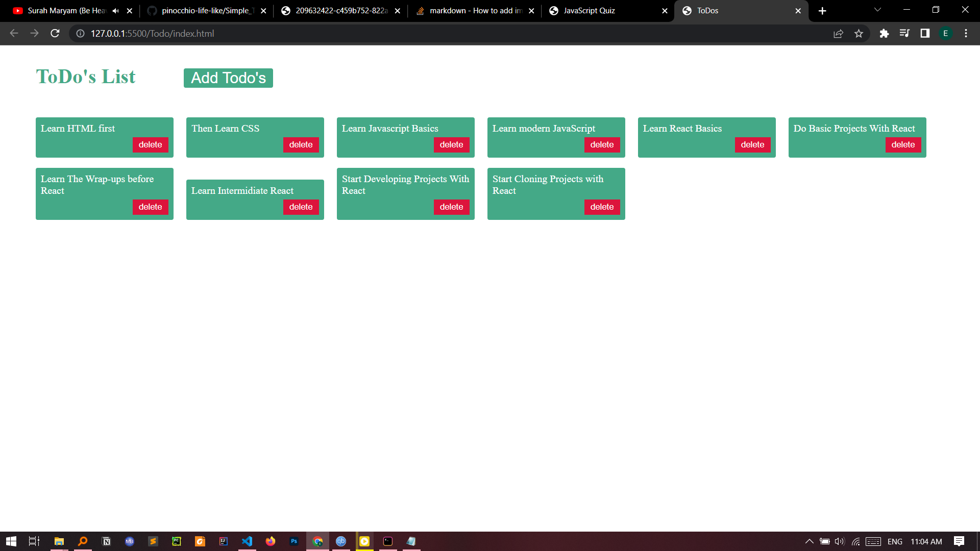The height and width of the screenshot is (551, 980).
Task: Launch Visual Studio Code from taskbar
Action: click(x=247, y=541)
